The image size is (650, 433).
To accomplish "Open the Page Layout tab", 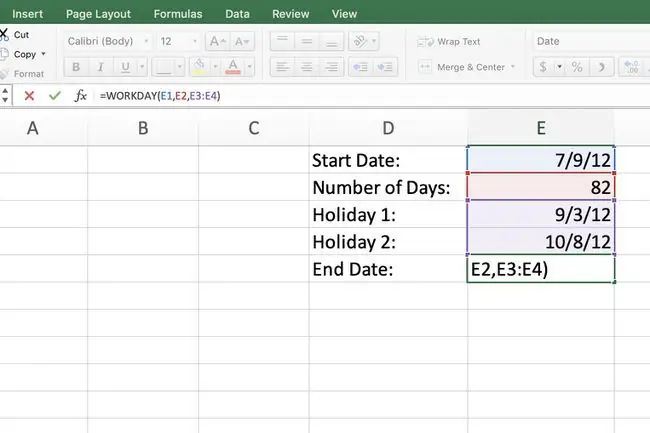I will tap(98, 14).
